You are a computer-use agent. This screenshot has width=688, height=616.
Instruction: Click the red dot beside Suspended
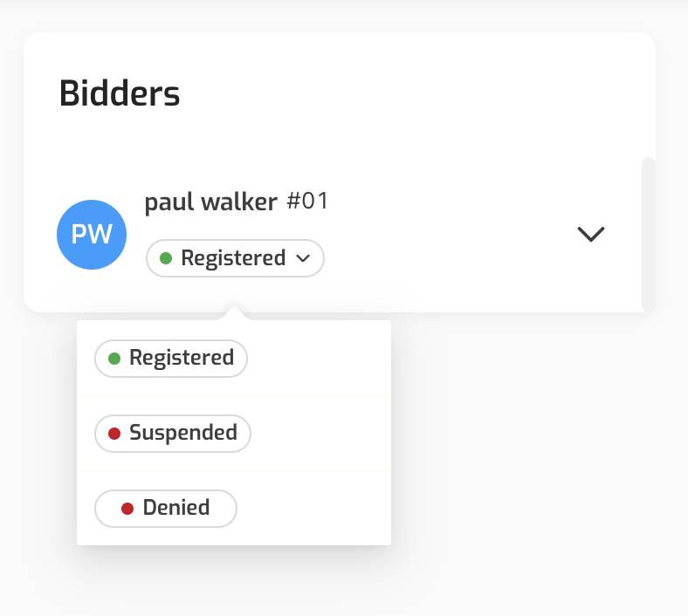point(114,433)
